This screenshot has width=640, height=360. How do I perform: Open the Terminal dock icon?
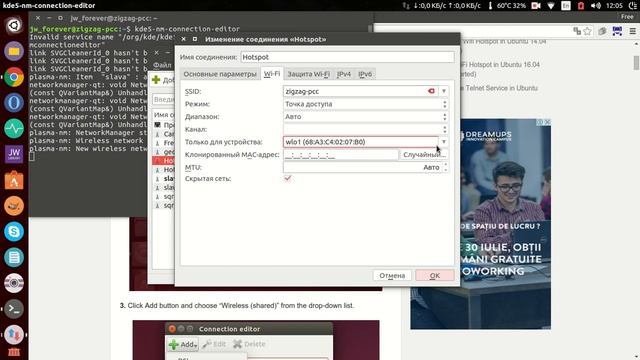coord(14,309)
